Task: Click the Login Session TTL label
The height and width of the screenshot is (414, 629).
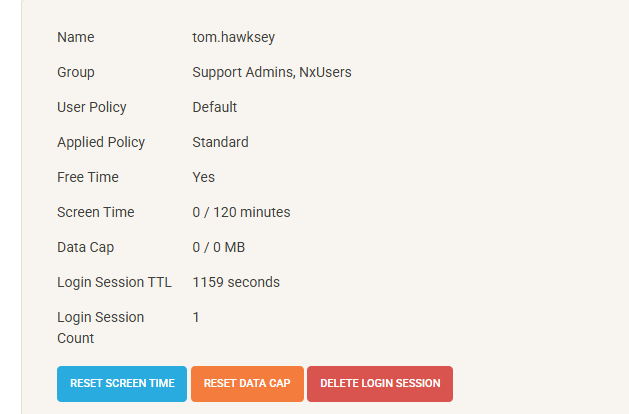Action: (115, 282)
